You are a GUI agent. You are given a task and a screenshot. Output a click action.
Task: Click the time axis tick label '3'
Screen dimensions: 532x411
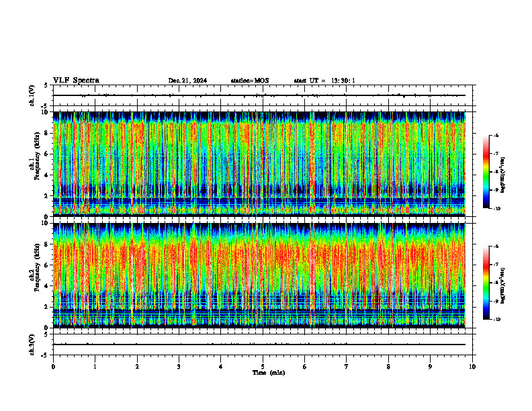point(179,367)
